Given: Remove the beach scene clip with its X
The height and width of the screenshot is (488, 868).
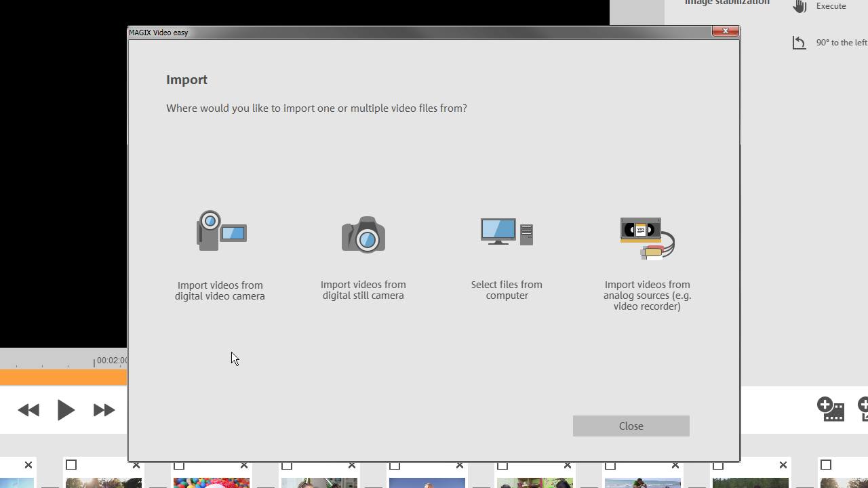Looking at the screenshot, I should pos(675,465).
